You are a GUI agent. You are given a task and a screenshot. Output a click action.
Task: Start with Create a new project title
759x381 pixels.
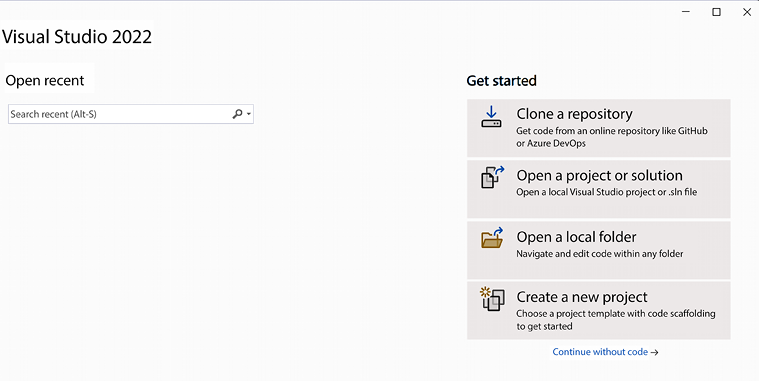(x=582, y=297)
